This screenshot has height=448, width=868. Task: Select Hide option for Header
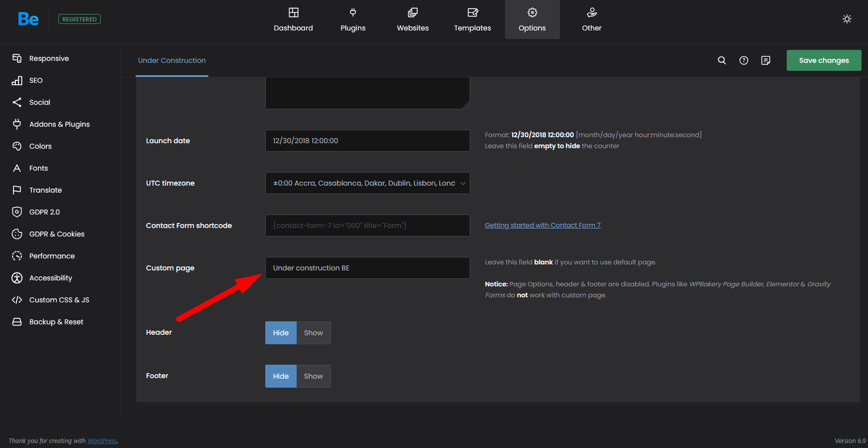(281, 333)
